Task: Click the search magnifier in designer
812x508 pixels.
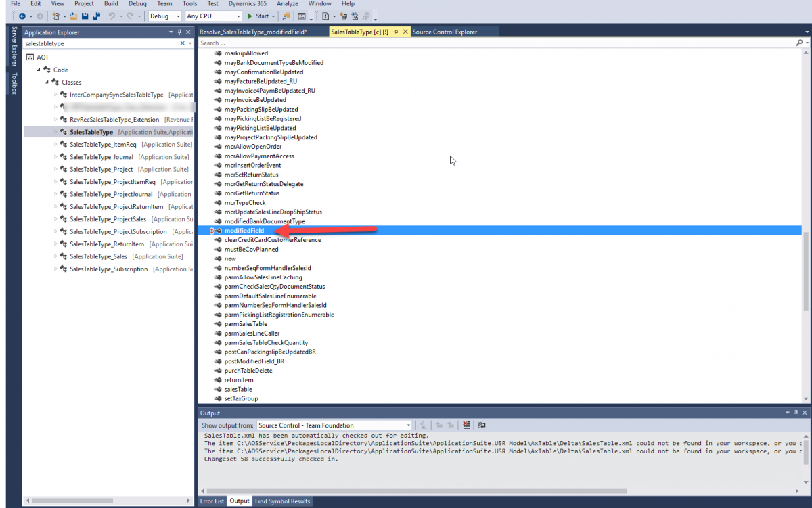Action: (x=798, y=43)
